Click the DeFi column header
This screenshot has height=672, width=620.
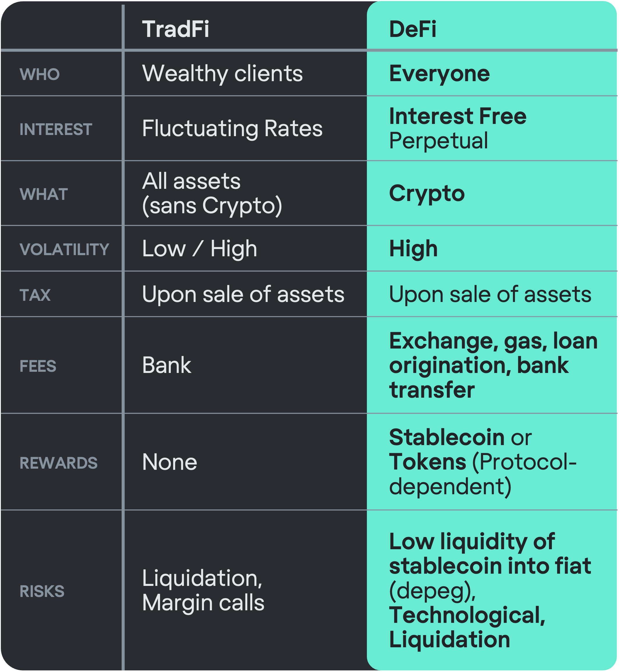[x=413, y=29]
